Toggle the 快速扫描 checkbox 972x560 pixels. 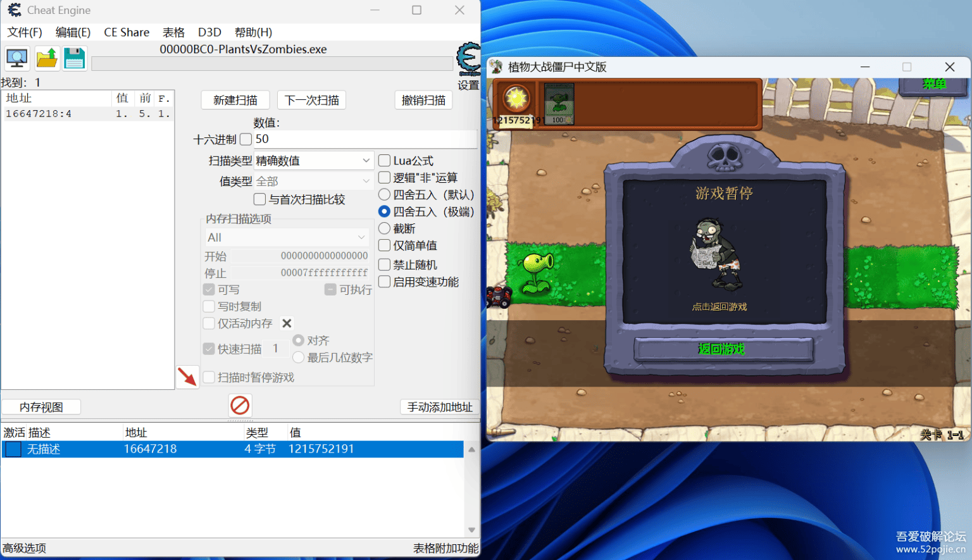(209, 349)
